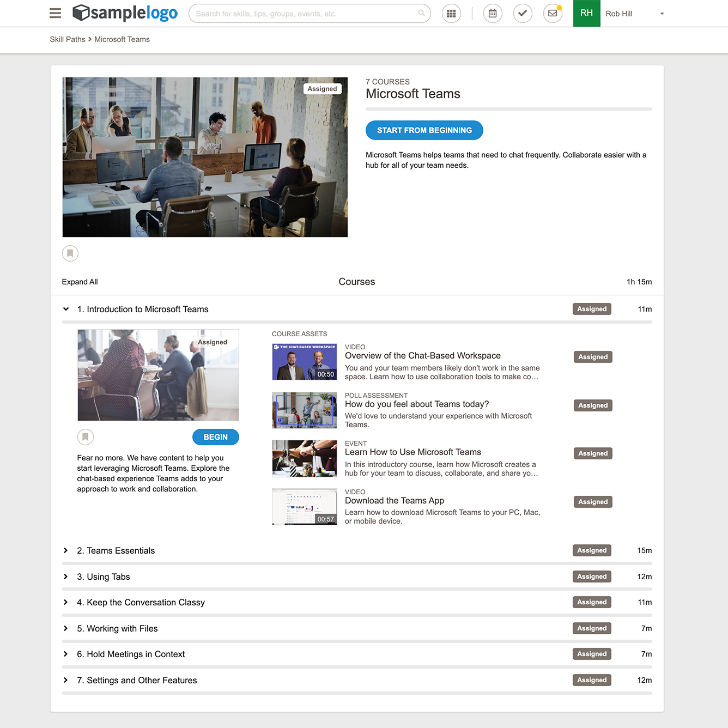Image resolution: width=728 pixels, height=728 pixels.
Task: Navigate to Skill Paths breadcrumb
Action: pos(67,39)
